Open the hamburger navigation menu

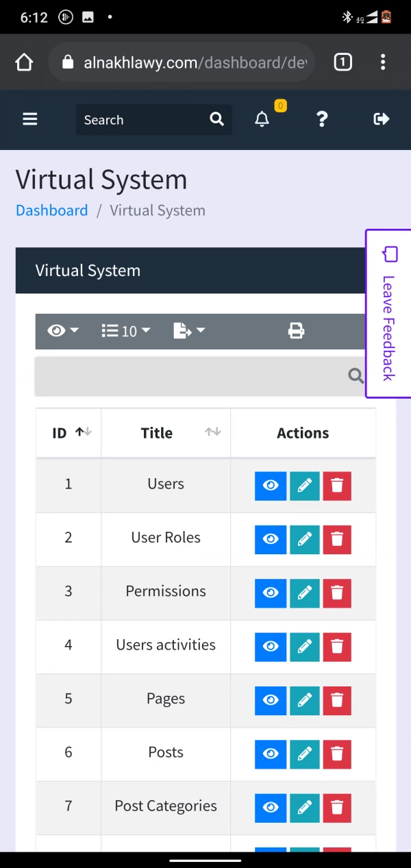pyautogui.click(x=29, y=119)
